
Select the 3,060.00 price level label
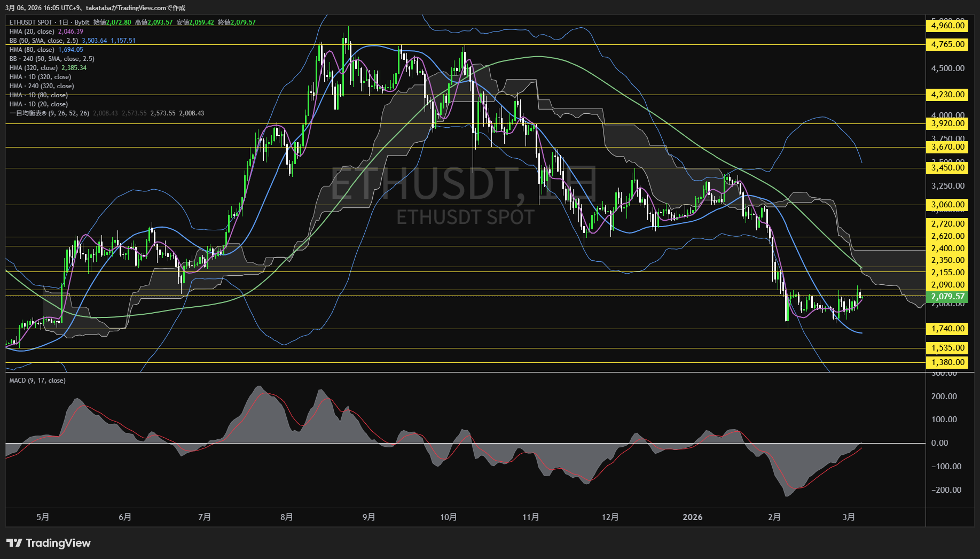tap(947, 205)
